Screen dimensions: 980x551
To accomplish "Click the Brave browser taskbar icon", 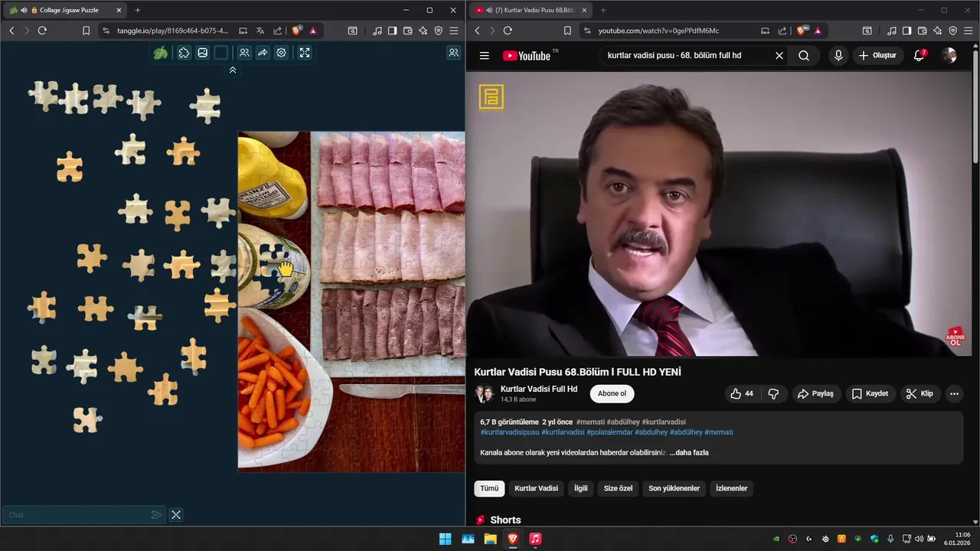I will [513, 539].
